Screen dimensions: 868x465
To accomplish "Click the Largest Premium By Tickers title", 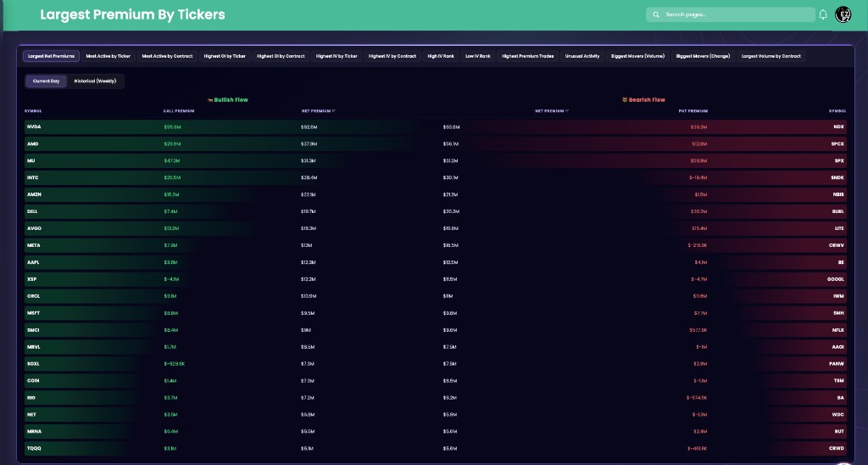I will pyautogui.click(x=133, y=14).
